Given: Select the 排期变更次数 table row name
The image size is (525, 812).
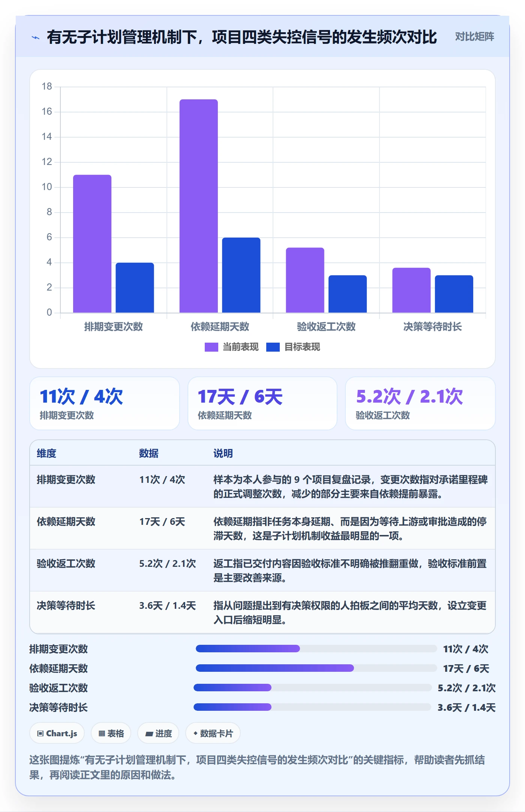Looking at the screenshot, I should [x=66, y=479].
